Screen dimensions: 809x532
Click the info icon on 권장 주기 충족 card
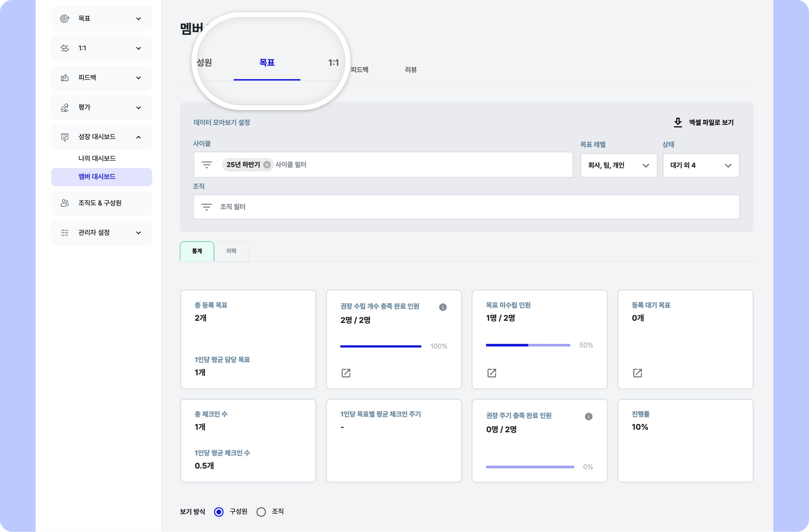tap(588, 416)
